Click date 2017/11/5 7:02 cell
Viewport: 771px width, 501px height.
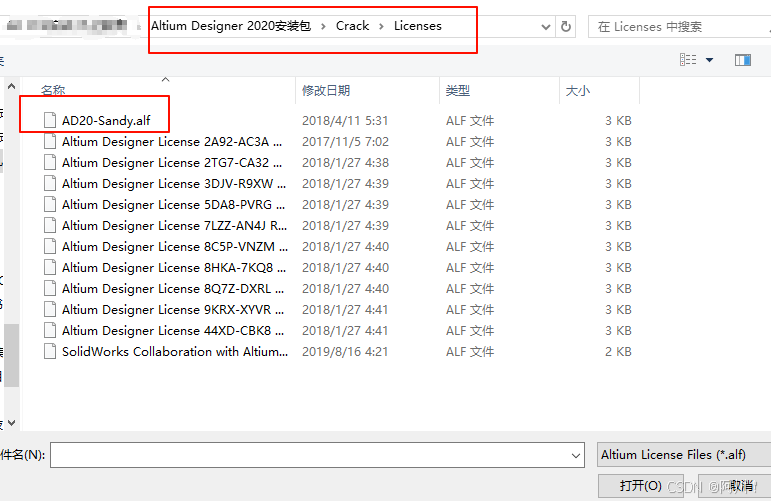point(345,142)
